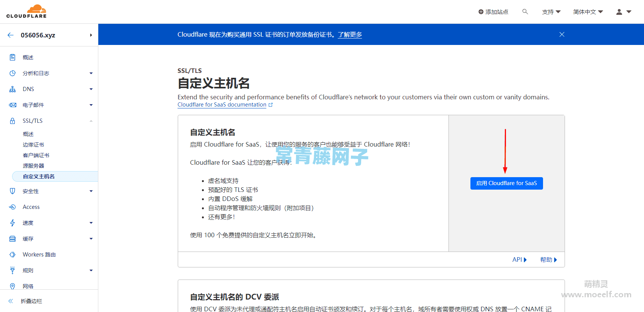Click the 056056.xyz domain name

[38, 35]
